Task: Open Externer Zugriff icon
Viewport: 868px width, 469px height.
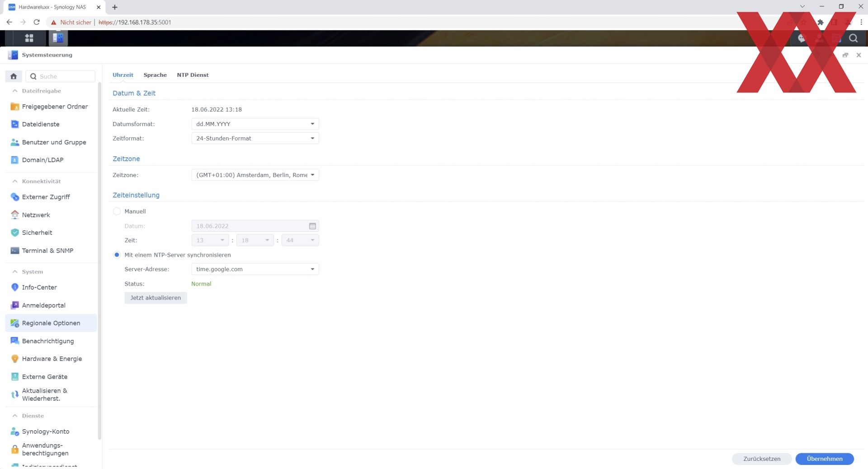Action: click(x=15, y=197)
